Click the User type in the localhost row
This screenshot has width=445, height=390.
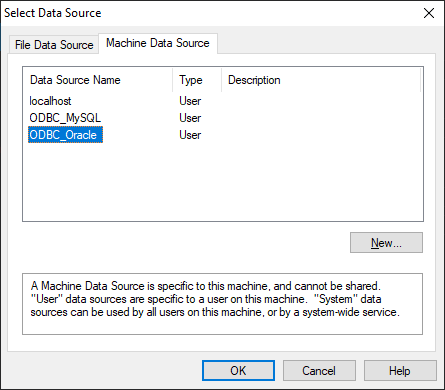(190, 101)
